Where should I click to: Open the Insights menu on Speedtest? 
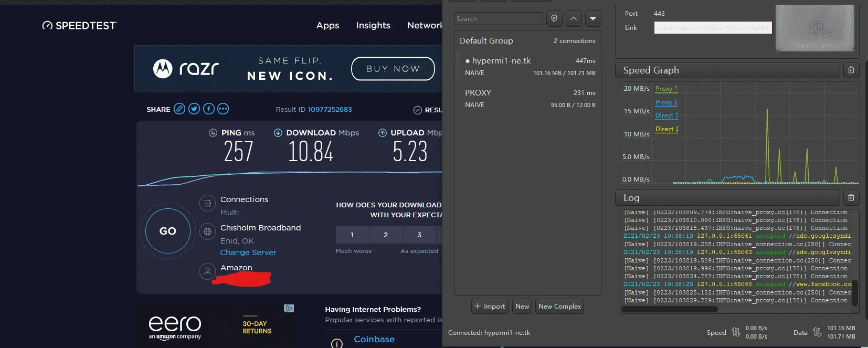click(373, 25)
